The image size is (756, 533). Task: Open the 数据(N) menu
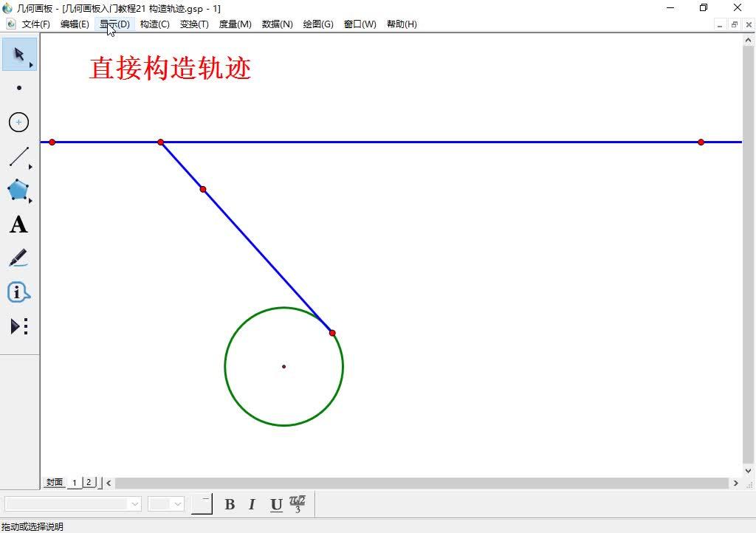pyautogui.click(x=278, y=24)
